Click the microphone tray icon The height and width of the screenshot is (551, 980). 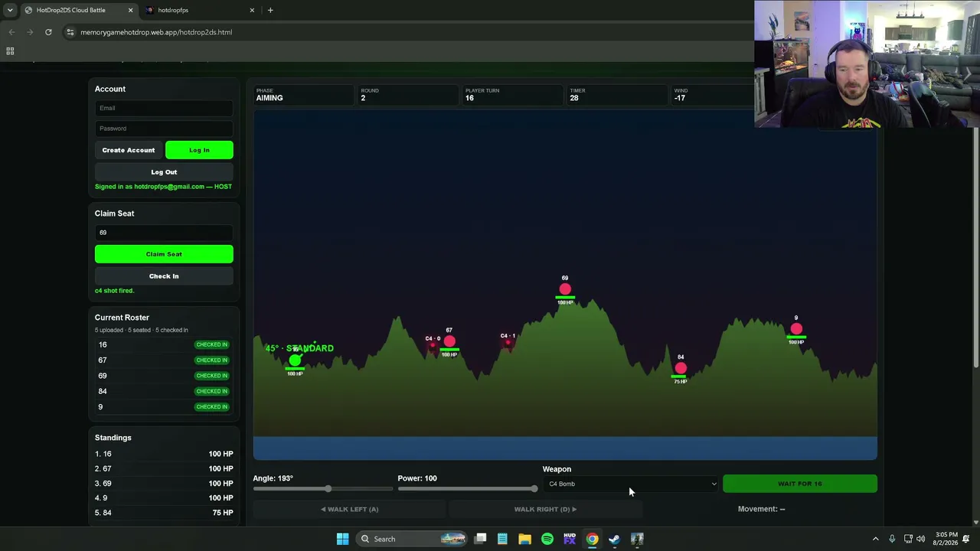coord(892,539)
